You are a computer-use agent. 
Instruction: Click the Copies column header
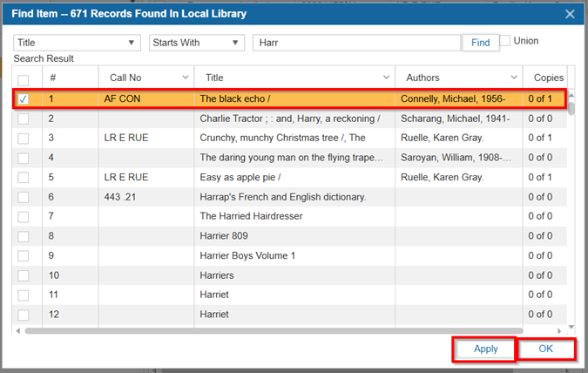point(548,78)
